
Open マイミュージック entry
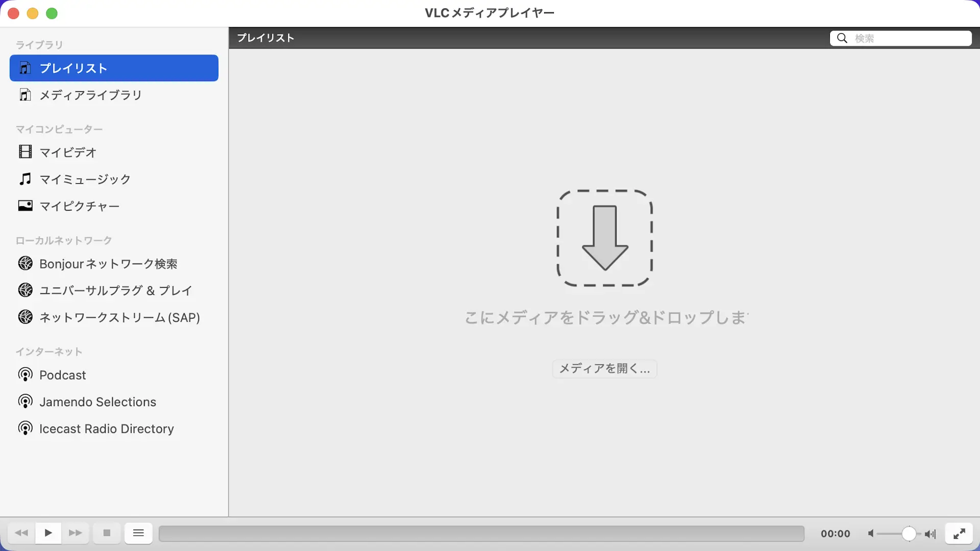tap(114, 179)
